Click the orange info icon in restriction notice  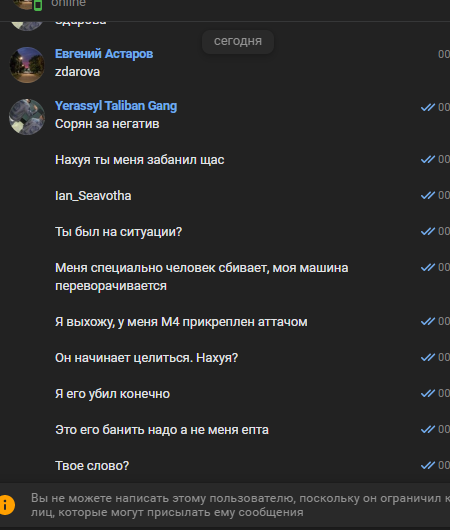pyautogui.click(x=7, y=505)
